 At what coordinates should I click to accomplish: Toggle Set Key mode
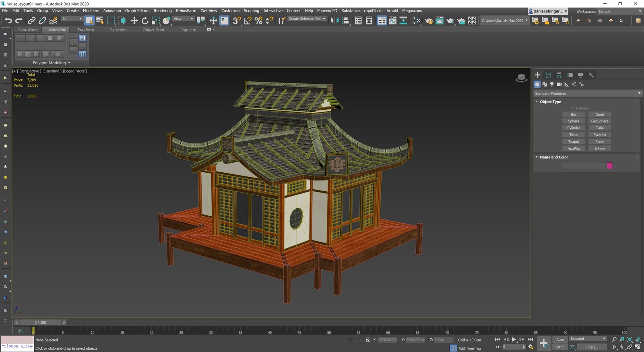(560, 347)
